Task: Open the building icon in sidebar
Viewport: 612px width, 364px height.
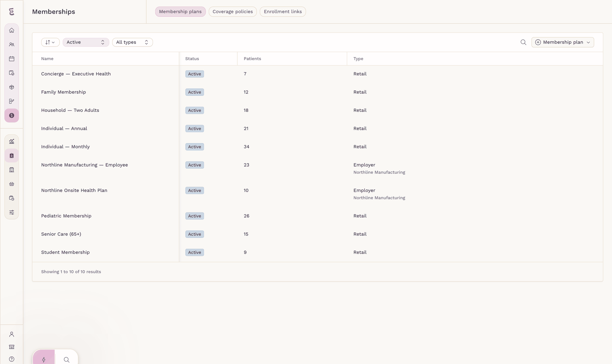Action: click(x=12, y=170)
